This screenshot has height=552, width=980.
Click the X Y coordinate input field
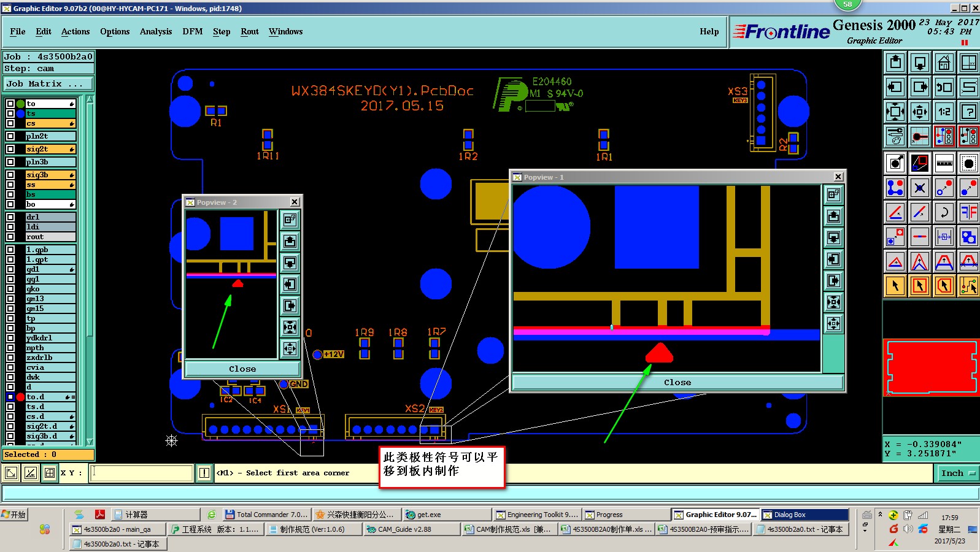coord(142,473)
